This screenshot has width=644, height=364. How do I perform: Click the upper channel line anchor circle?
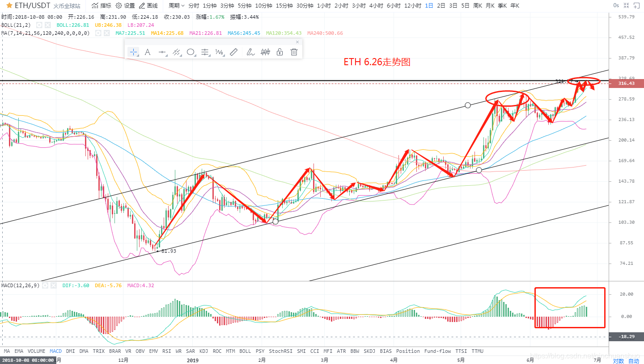pos(468,105)
